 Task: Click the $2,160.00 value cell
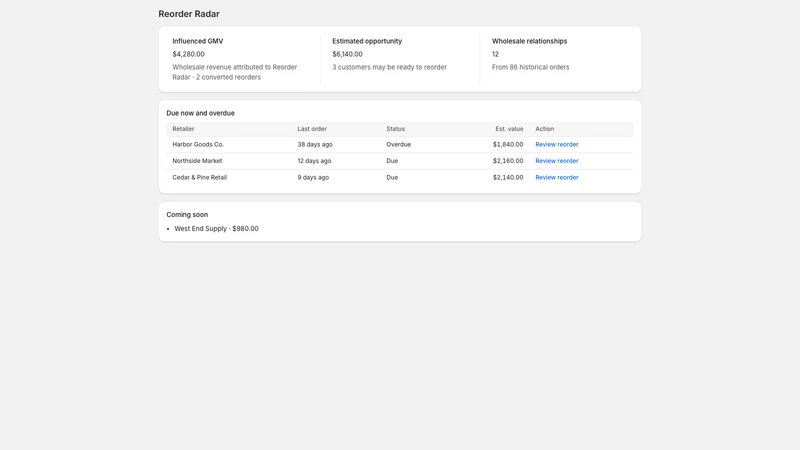coord(508,161)
